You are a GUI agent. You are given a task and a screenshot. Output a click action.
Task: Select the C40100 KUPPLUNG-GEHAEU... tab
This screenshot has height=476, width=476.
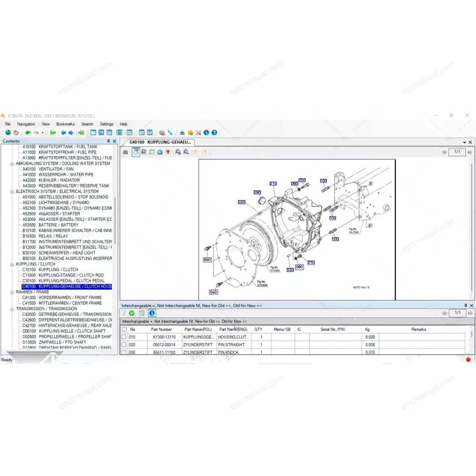[x=160, y=142]
